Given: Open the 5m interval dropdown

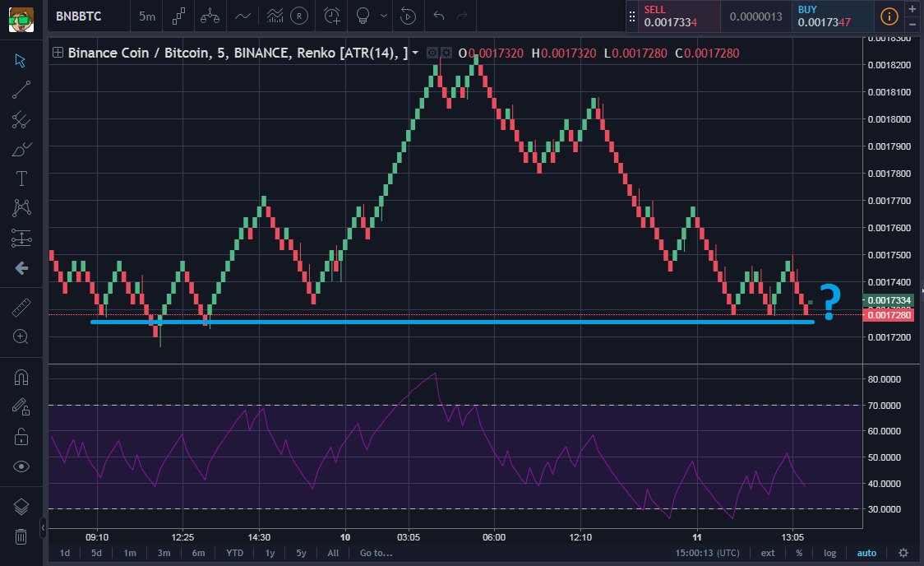Looking at the screenshot, I should [147, 16].
